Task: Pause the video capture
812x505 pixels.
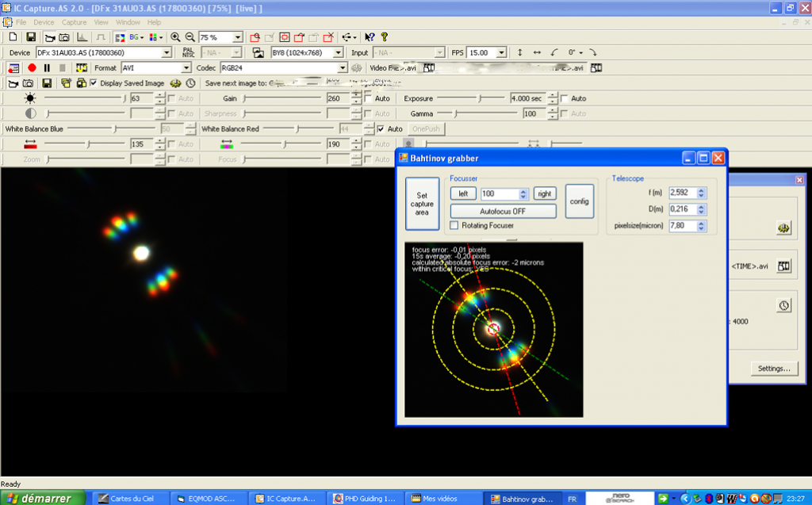Action: 47,68
